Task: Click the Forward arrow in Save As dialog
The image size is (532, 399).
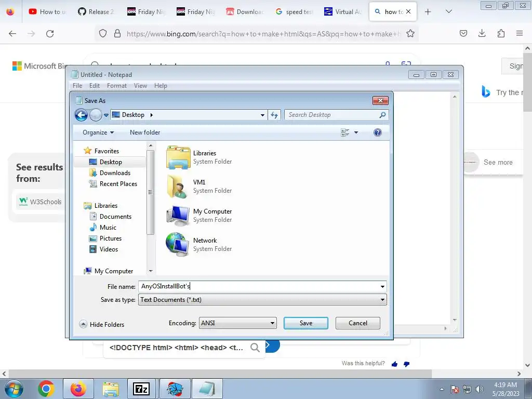Action: click(x=96, y=115)
